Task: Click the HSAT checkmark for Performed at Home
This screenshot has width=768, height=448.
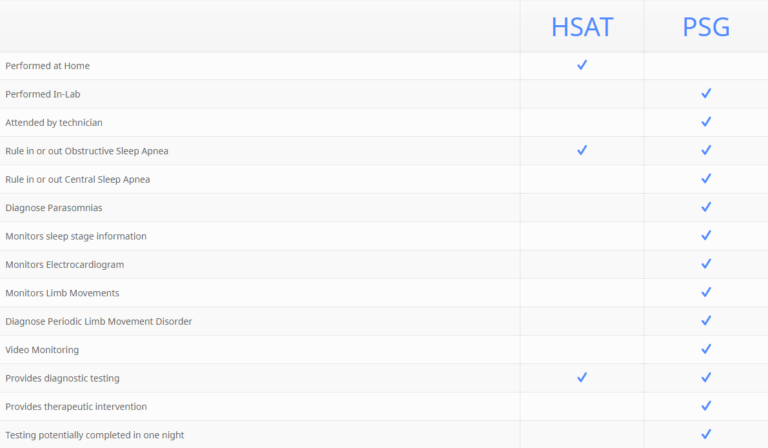Action: click(581, 65)
